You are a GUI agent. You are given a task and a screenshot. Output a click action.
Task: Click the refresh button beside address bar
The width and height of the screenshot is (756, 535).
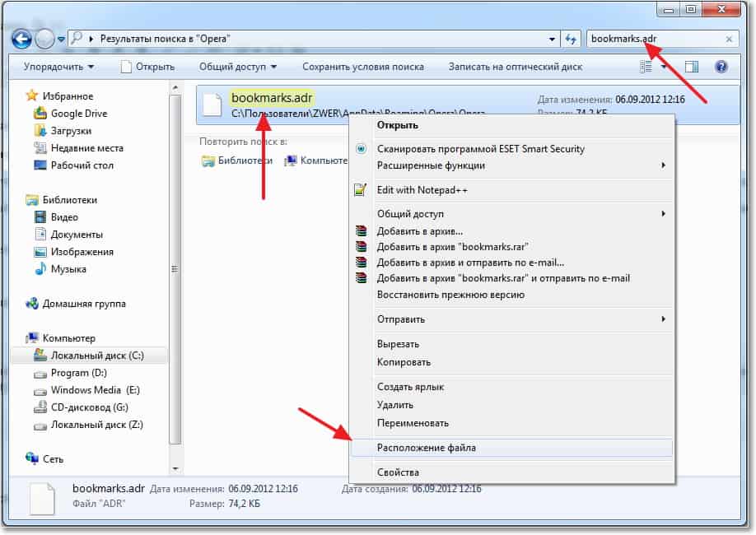click(572, 39)
